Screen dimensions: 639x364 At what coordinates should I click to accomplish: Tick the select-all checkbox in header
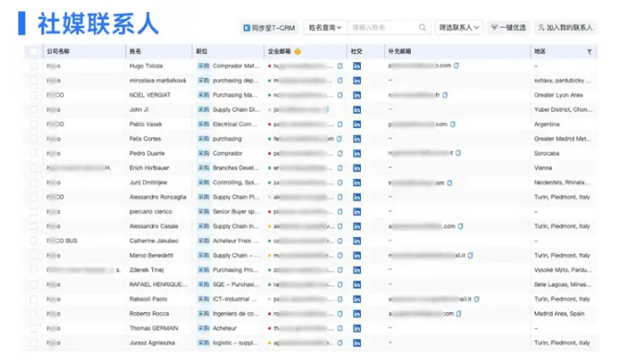coord(33,51)
